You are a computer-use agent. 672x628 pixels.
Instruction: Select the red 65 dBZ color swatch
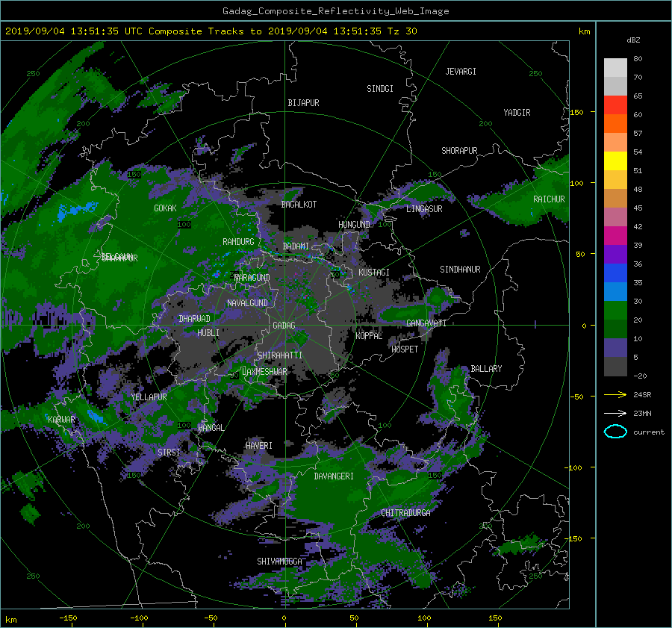coord(615,105)
